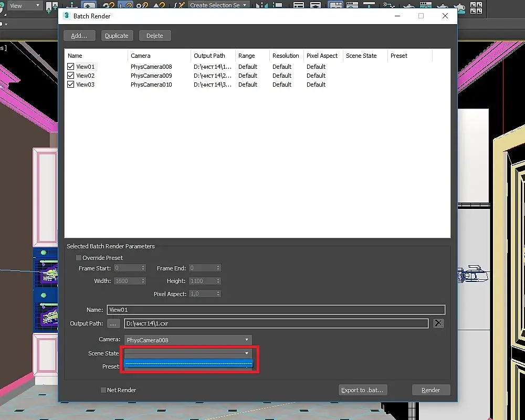
Task: Click the Output Path text field
Action: pos(276,323)
